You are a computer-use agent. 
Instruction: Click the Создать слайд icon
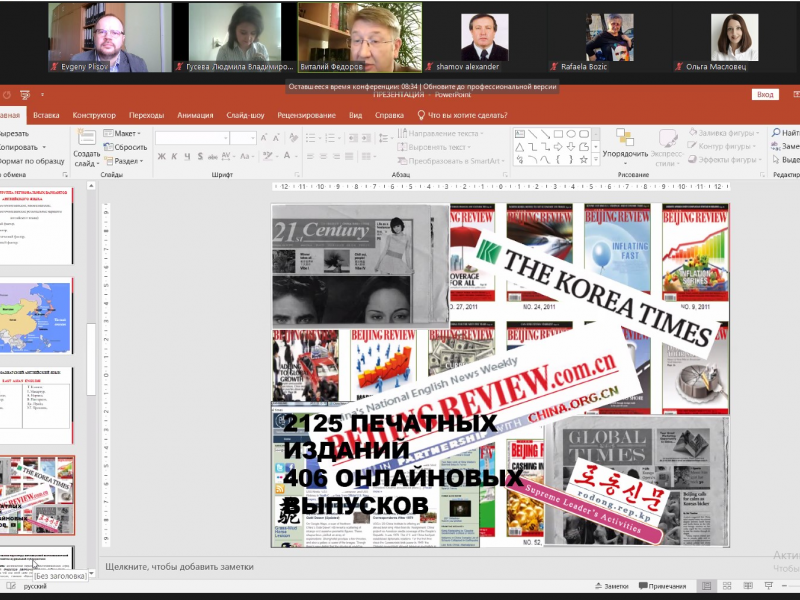pos(86,138)
